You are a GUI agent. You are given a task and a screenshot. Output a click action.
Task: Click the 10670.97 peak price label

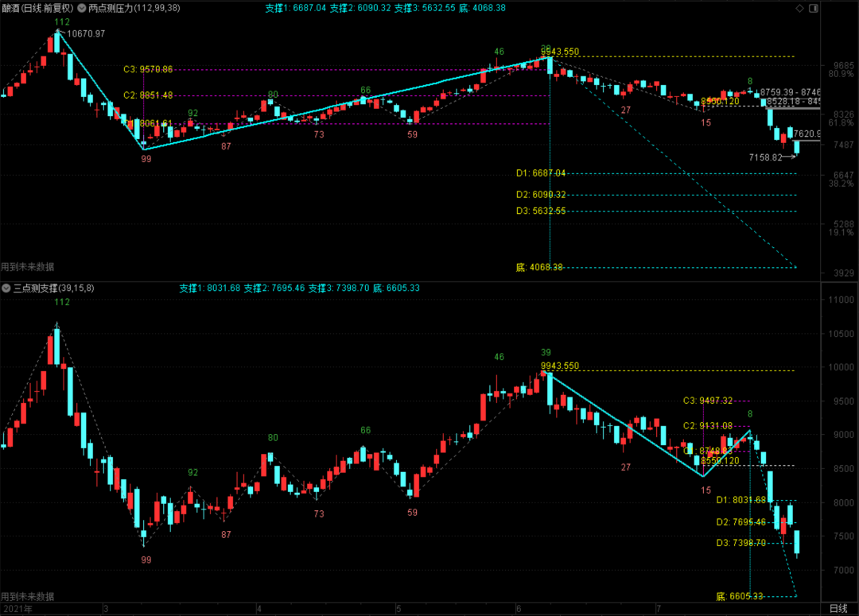click(86, 33)
